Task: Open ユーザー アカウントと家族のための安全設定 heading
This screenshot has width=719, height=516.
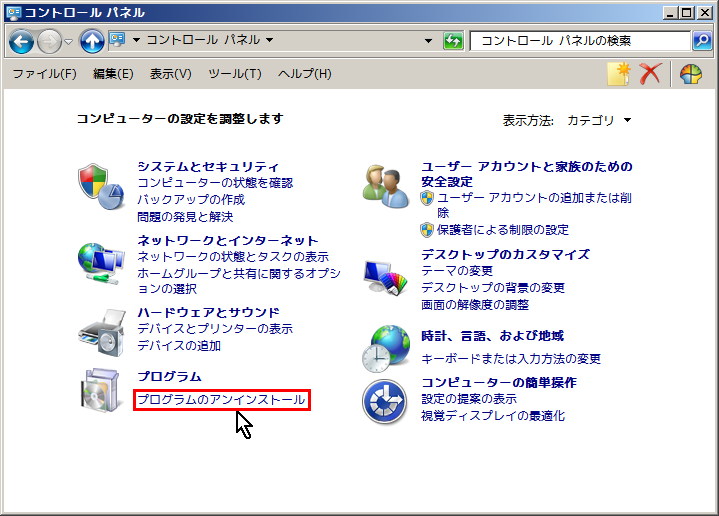Action: 527,174
